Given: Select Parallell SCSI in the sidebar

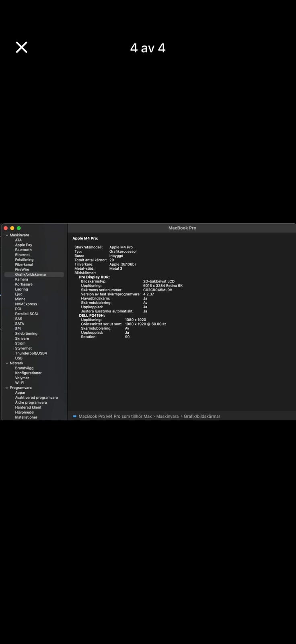Looking at the screenshot, I should 27,314.
